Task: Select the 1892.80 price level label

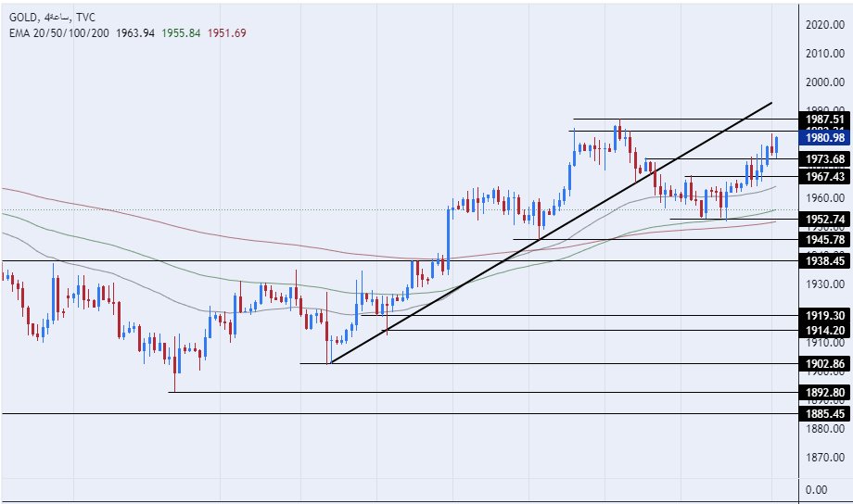Action: point(823,392)
